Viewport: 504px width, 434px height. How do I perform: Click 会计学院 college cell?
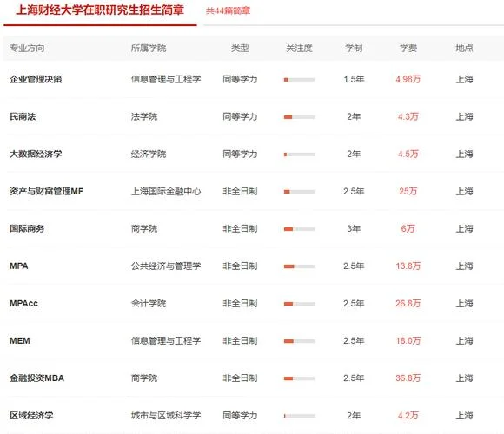[x=149, y=303]
